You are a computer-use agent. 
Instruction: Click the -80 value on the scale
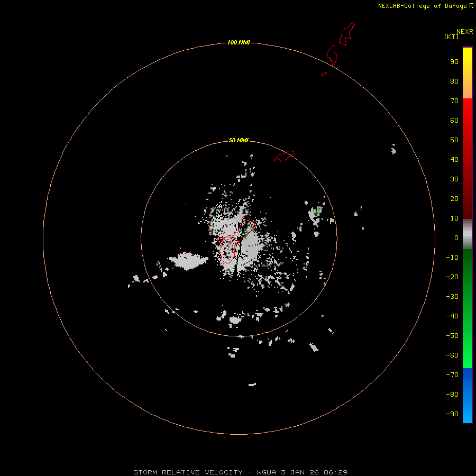tap(452, 395)
